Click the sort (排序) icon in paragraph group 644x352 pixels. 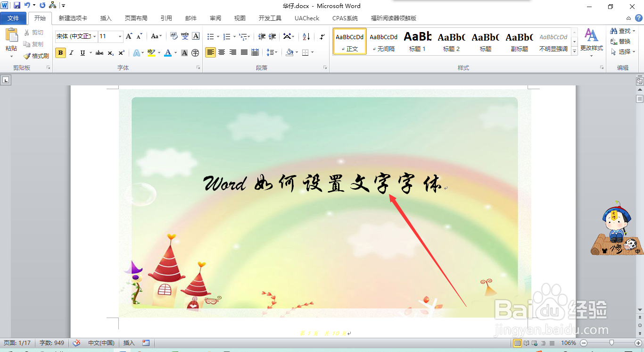pos(306,36)
